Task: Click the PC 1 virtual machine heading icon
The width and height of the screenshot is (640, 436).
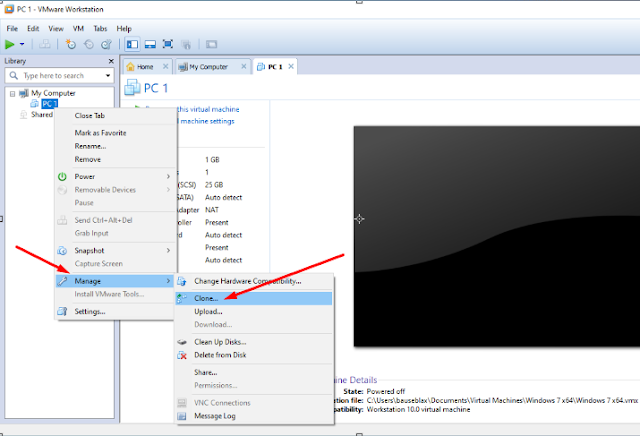Action: pyautogui.click(x=132, y=87)
